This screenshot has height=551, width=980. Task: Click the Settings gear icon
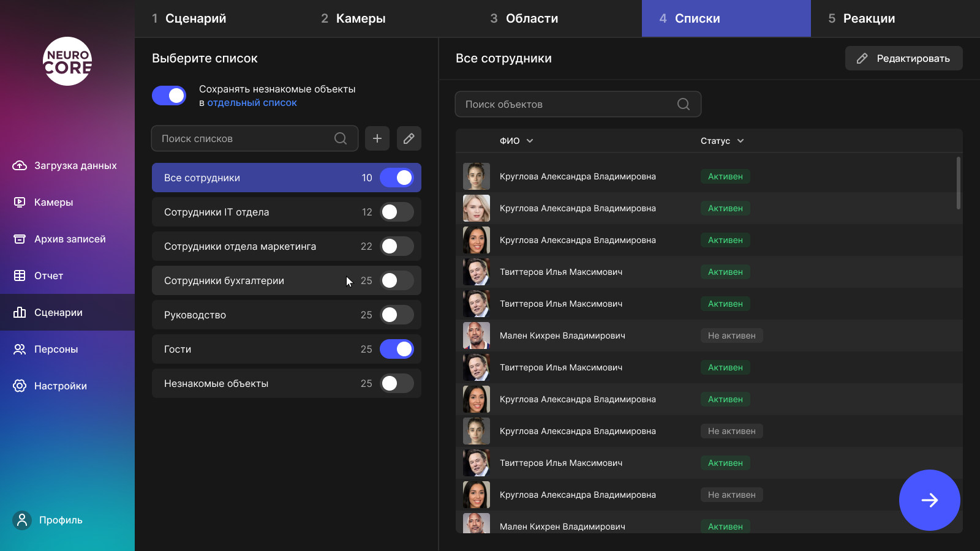point(20,386)
